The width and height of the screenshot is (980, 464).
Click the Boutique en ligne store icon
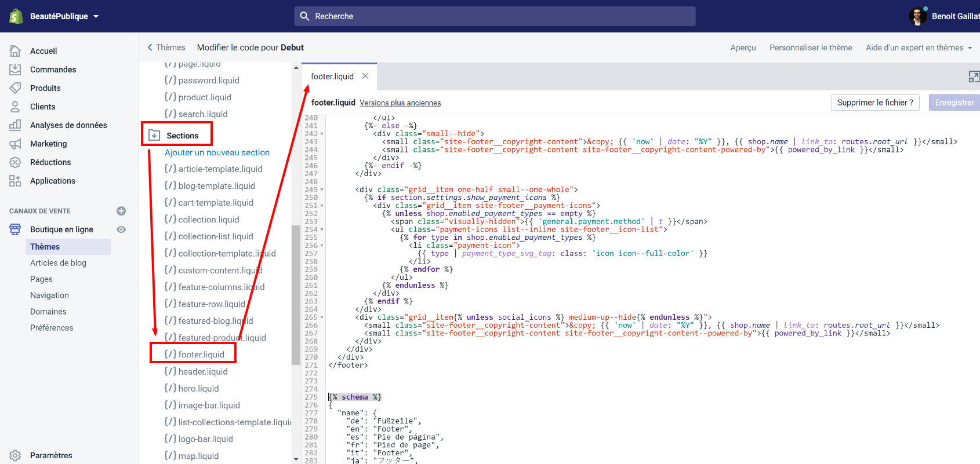(x=15, y=229)
